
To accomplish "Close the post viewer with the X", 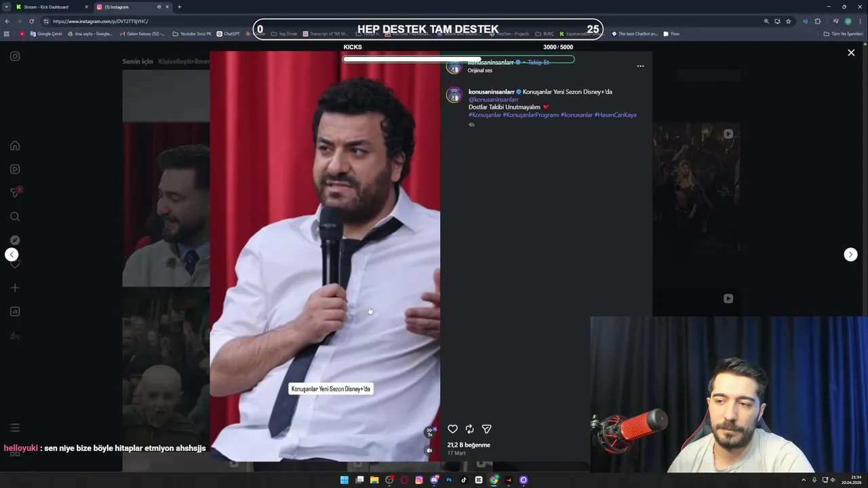I will point(851,53).
